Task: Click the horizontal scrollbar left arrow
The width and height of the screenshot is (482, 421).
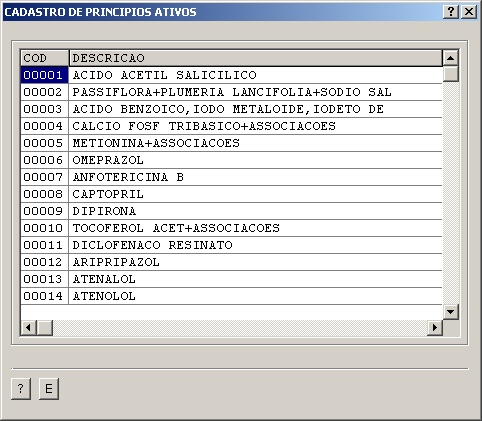Action: point(29,328)
